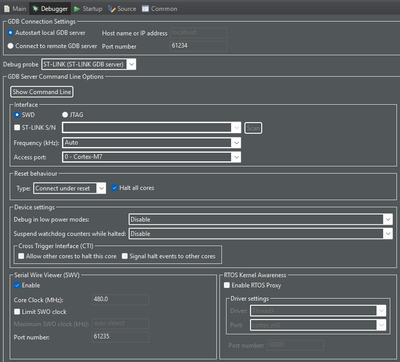Click the Show Command Line button
This screenshot has width=400, height=362.
point(42,92)
